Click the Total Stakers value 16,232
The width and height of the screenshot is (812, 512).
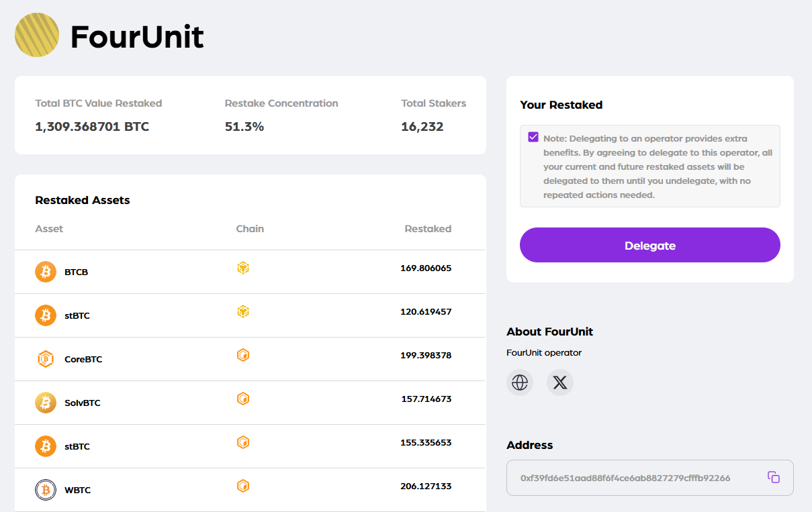coord(422,127)
